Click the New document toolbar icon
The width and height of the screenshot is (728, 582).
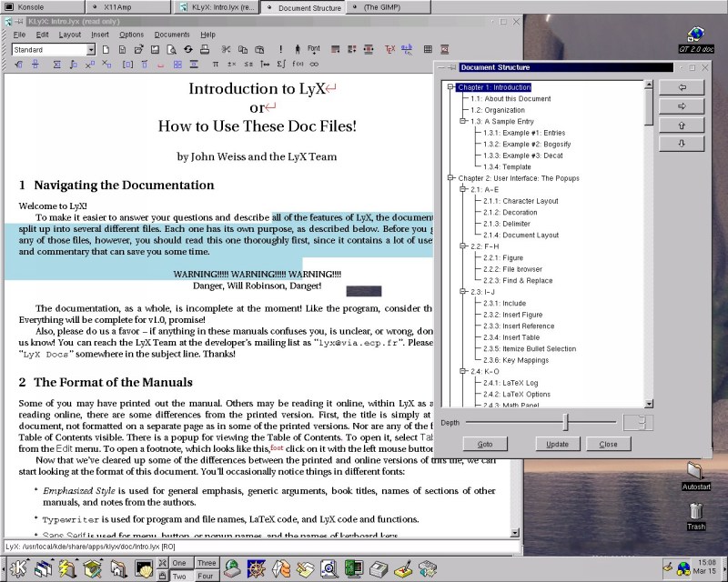[x=106, y=49]
